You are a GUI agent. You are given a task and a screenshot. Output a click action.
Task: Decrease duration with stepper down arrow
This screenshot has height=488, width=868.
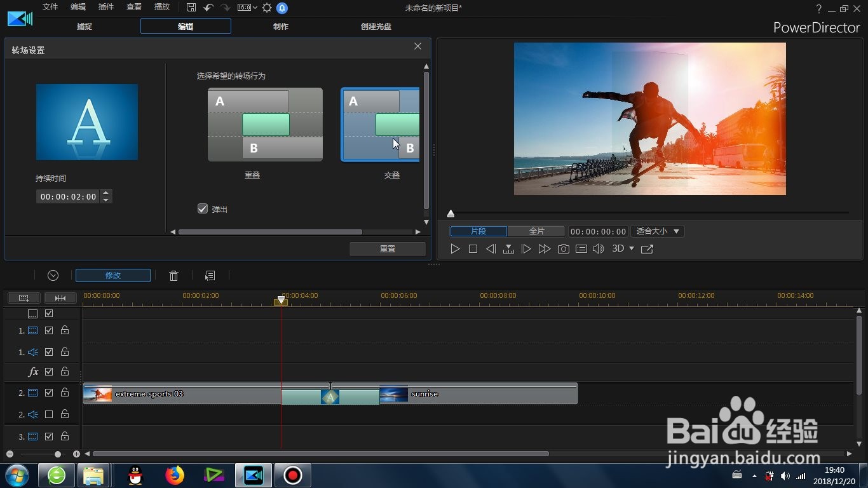[x=106, y=200]
